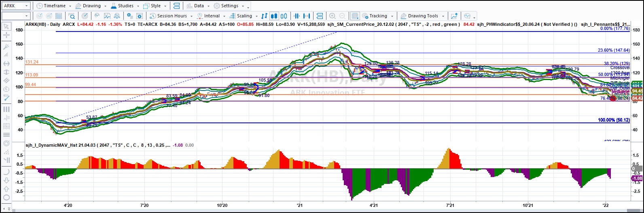Choose the arc drawing tool in the sidebar

6,171
